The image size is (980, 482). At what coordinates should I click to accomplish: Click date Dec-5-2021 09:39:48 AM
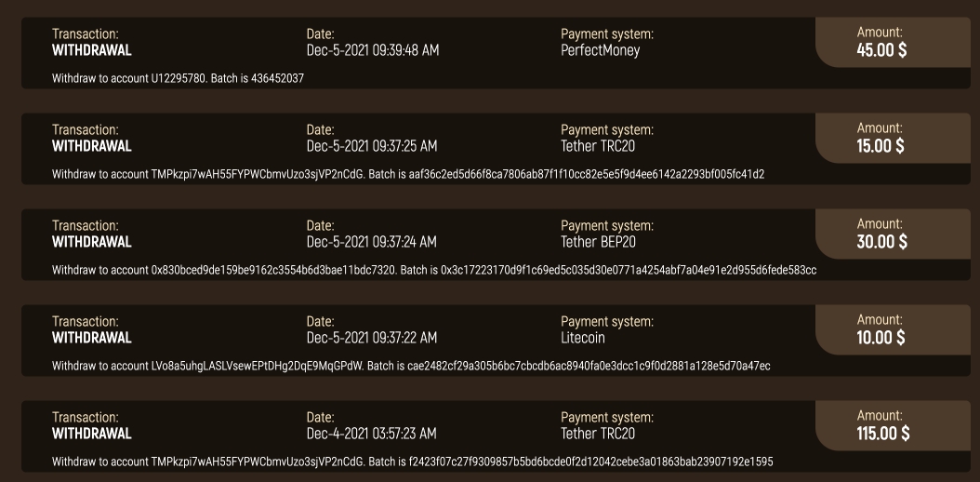373,50
